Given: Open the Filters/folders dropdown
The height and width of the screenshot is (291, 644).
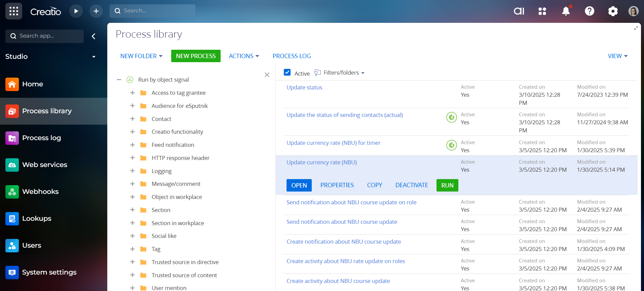Looking at the screenshot, I should 339,73.
